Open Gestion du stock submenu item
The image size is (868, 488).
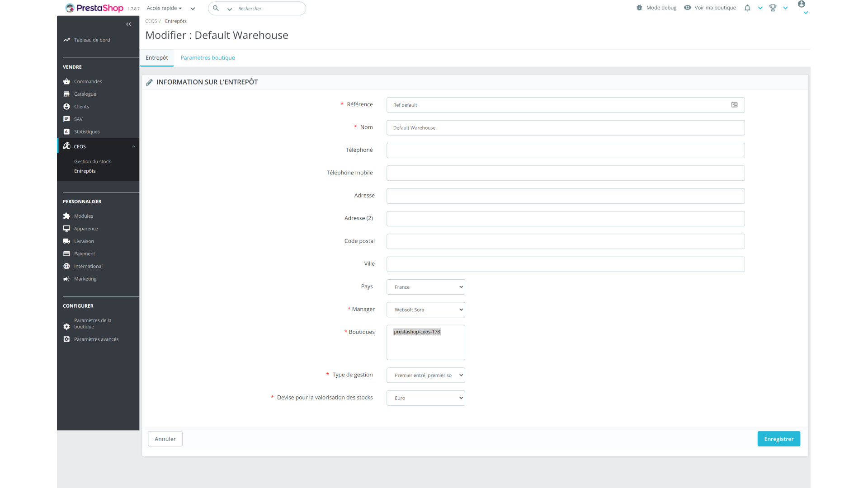[x=92, y=162]
